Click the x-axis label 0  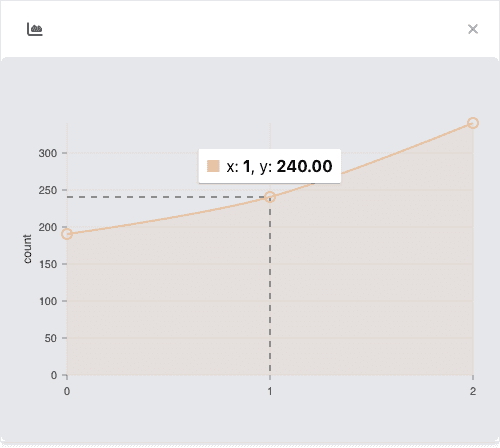pos(67,391)
